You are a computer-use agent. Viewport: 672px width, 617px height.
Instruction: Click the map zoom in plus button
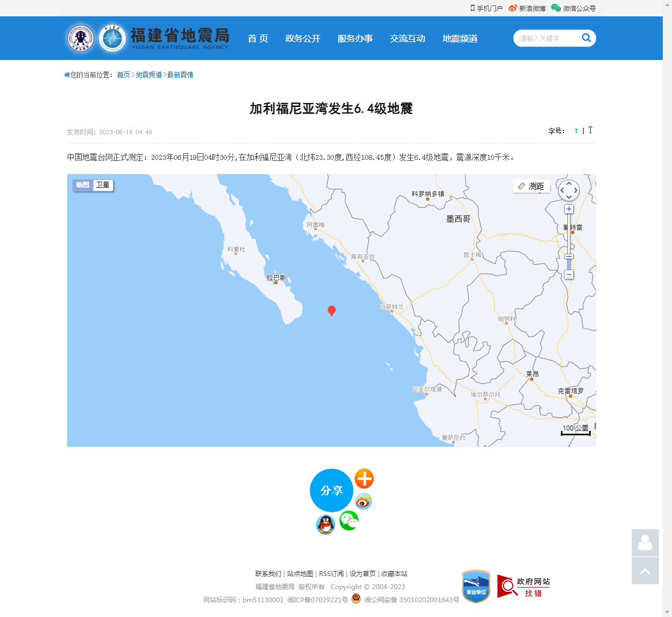click(x=569, y=209)
